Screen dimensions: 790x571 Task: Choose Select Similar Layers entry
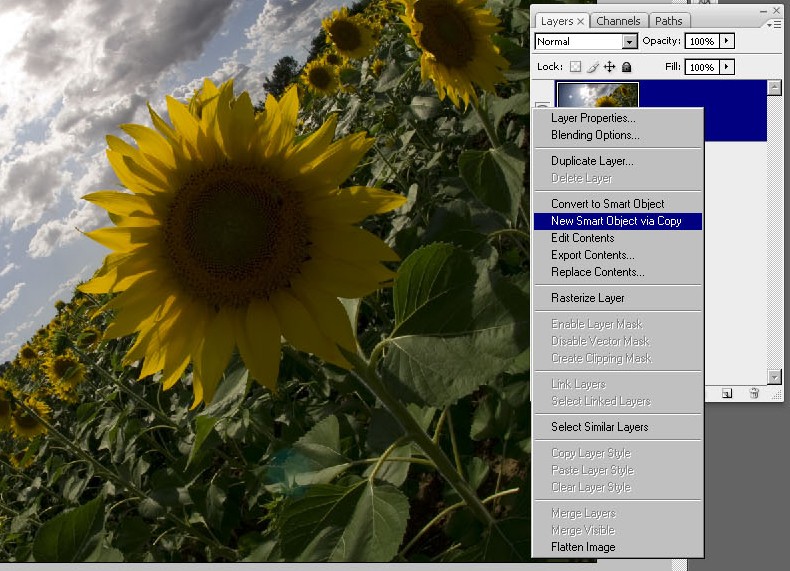click(618, 427)
